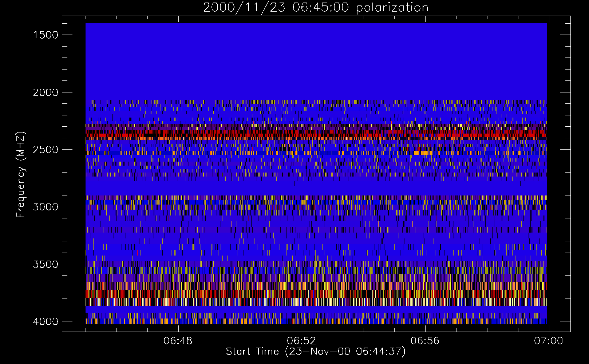Click the orange burst feature near 06:56
This screenshot has width=589, height=364.
pos(423,153)
